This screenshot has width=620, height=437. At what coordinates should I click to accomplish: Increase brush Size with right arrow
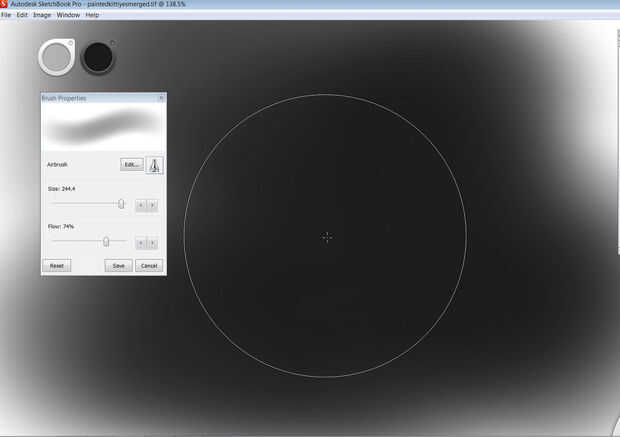[153, 205]
